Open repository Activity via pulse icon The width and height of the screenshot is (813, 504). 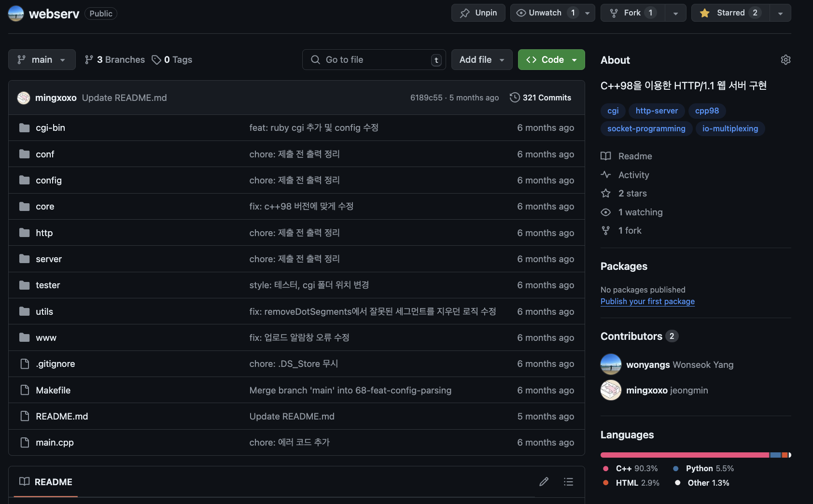click(605, 175)
